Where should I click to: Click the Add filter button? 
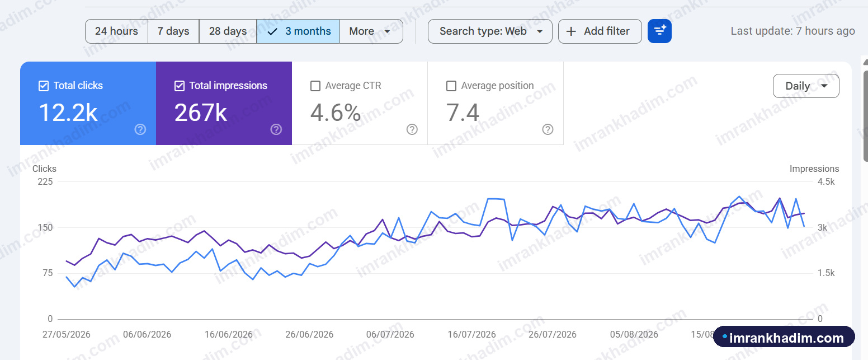[600, 31]
